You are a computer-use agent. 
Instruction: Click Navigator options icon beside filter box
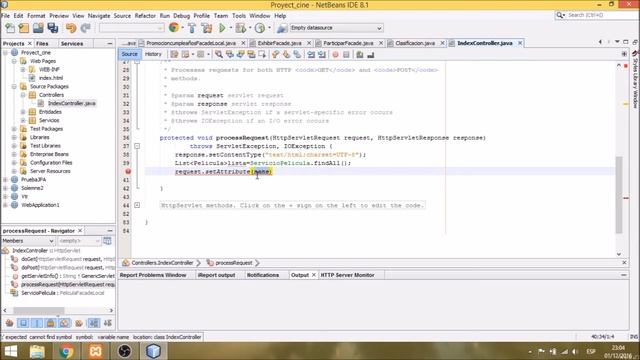tap(107, 241)
